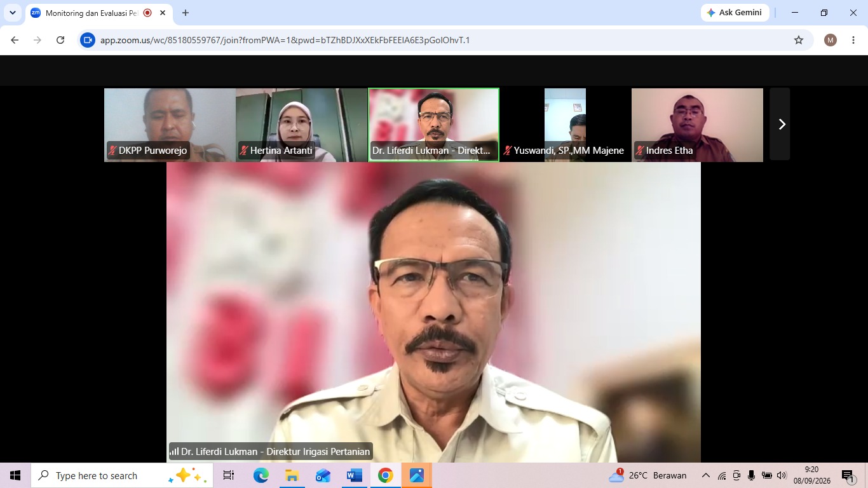The image size is (868, 488).
Task: Open Chrome profile avatar M
Action: click(831, 40)
